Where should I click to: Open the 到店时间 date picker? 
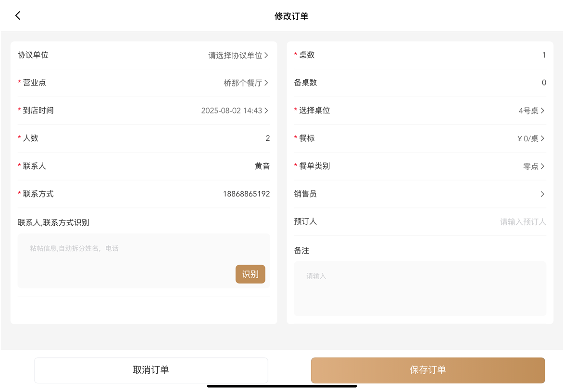(x=234, y=111)
